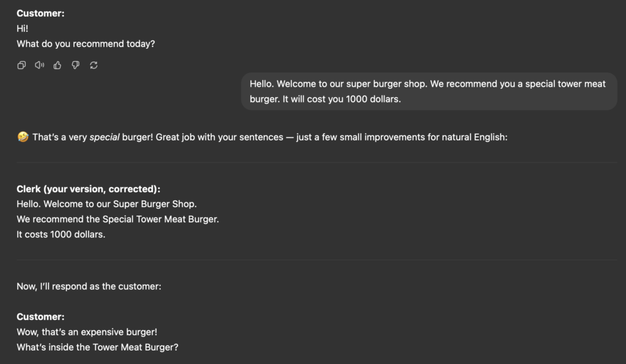The image size is (626, 364).
Task: Click the italic word "special"
Action: pyautogui.click(x=104, y=137)
